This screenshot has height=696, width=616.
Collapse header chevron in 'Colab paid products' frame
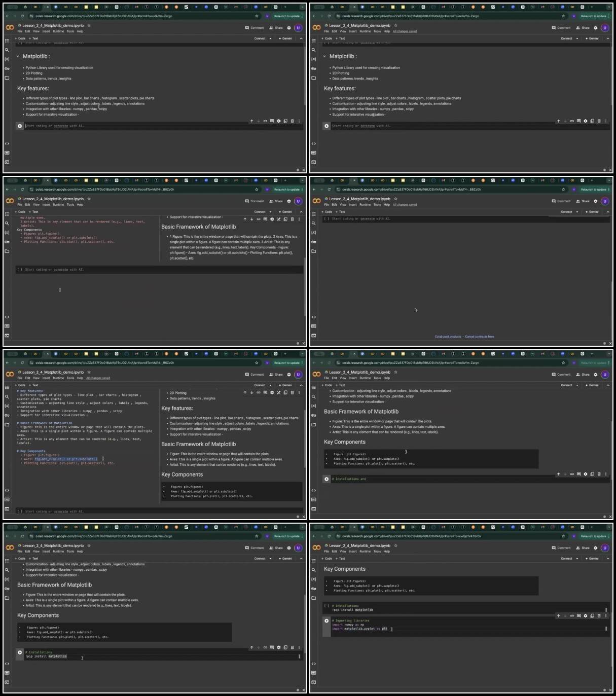coord(608,212)
